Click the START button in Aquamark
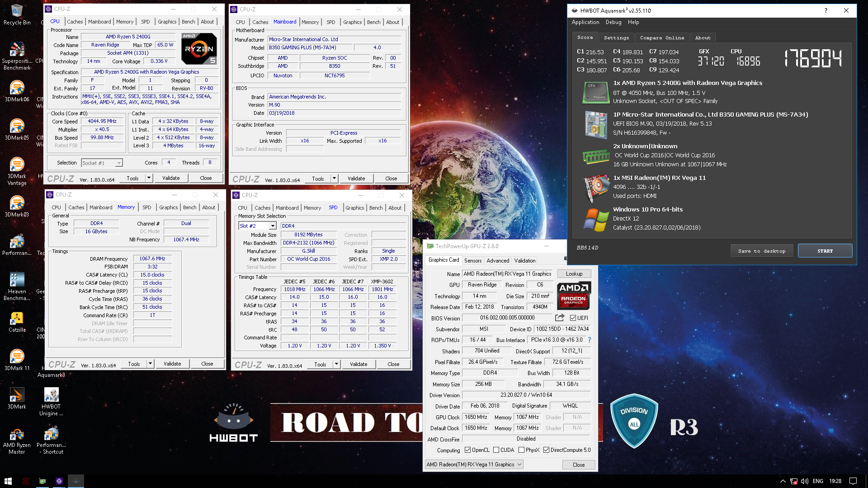 825,251
